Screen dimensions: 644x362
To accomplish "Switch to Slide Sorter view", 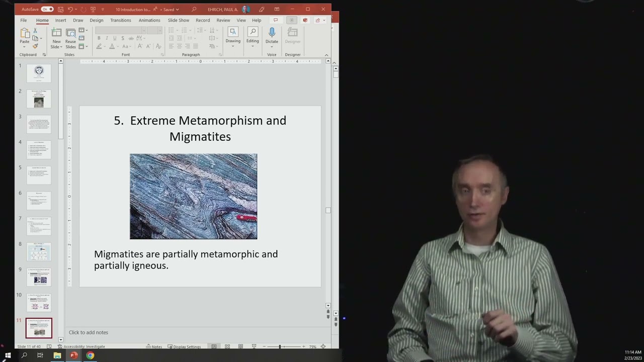I will point(227,346).
